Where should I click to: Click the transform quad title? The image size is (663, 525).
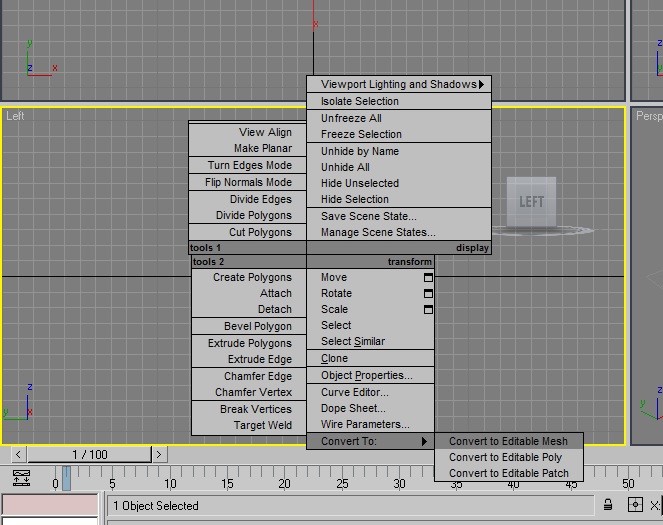[x=410, y=262]
